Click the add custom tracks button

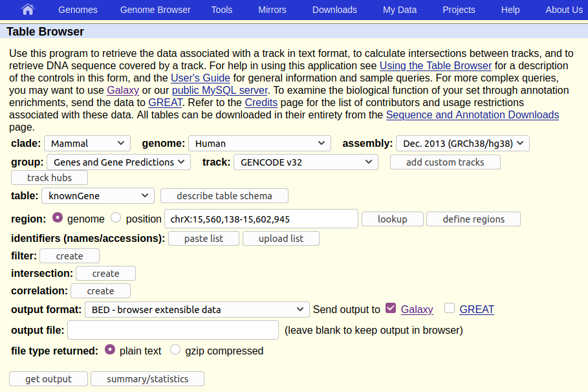coord(445,162)
